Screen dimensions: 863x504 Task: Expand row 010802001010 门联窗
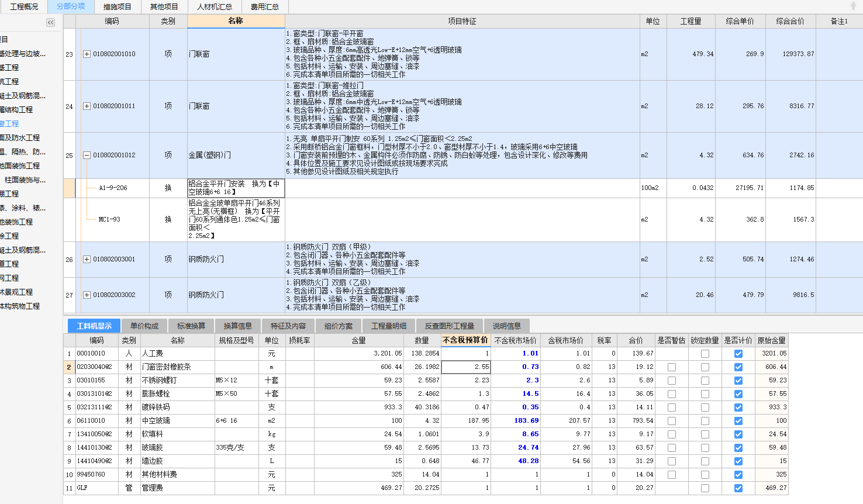(87, 54)
